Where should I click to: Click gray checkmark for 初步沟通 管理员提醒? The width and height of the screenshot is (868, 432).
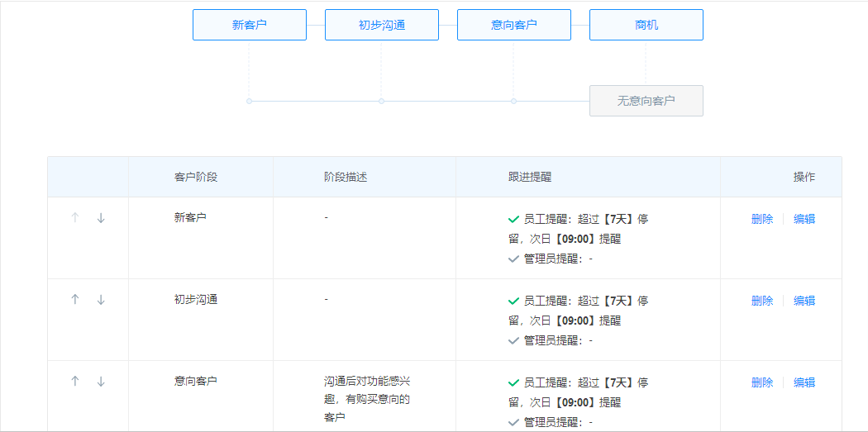513,341
